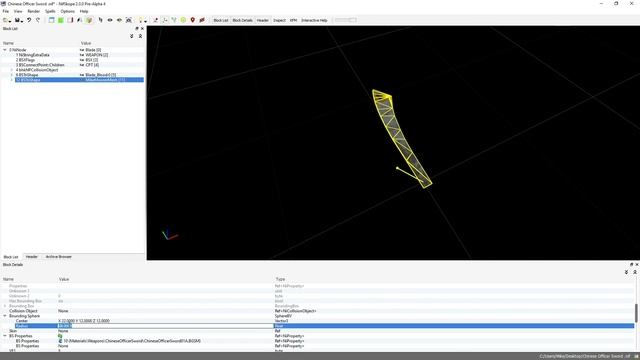The width and height of the screenshot is (640, 360).
Task: Collapse the Bounding Sphere row
Action: click(x=5, y=316)
